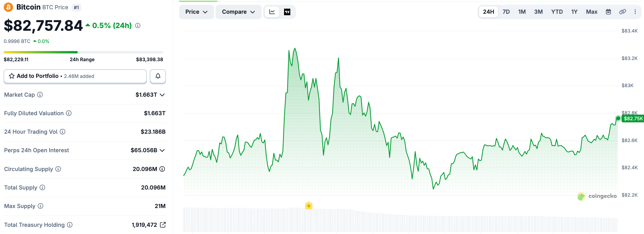Click the price alert bell icon
Image resolution: width=644 pixels, height=234 pixels.
click(x=158, y=76)
